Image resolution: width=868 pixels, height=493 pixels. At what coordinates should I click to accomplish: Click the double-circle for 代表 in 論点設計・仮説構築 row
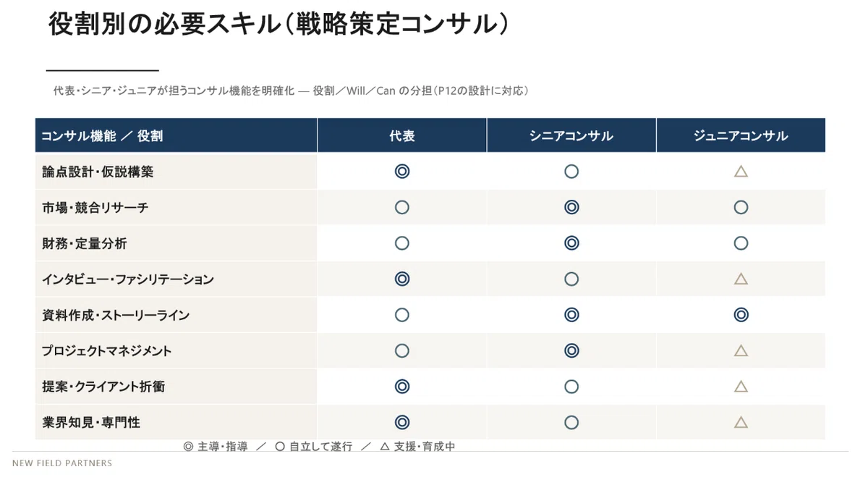(402, 172)
